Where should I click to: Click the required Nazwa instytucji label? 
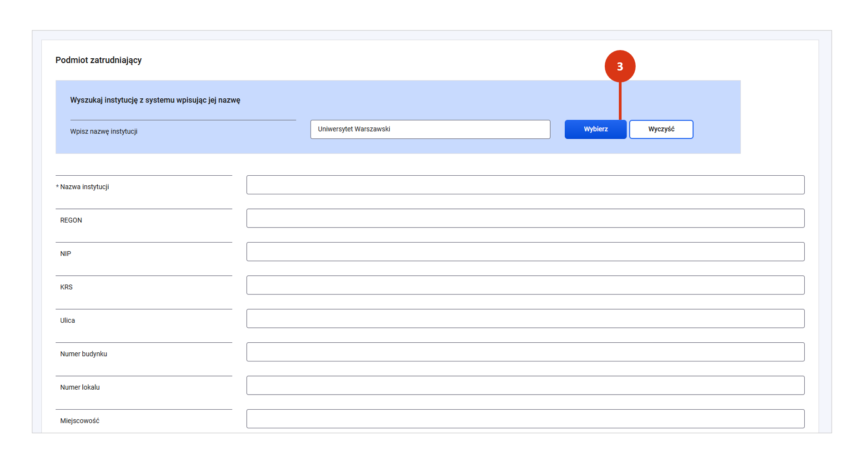[84, 187]
